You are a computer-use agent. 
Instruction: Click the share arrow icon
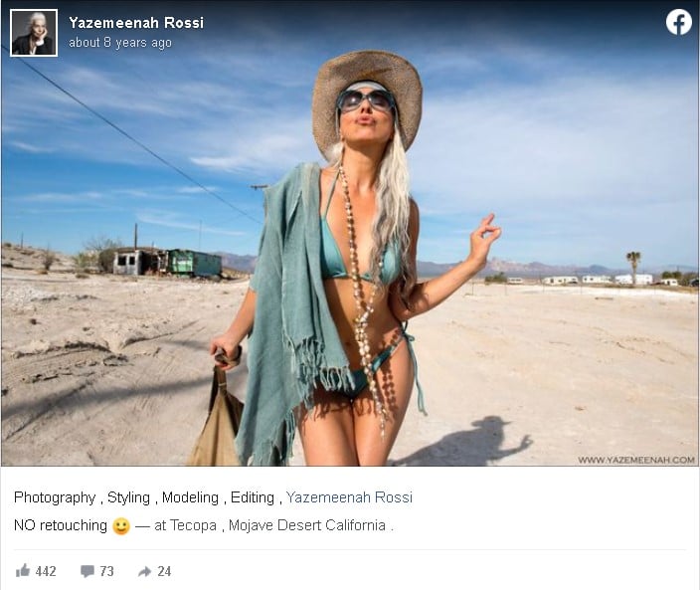pos(144,571)
